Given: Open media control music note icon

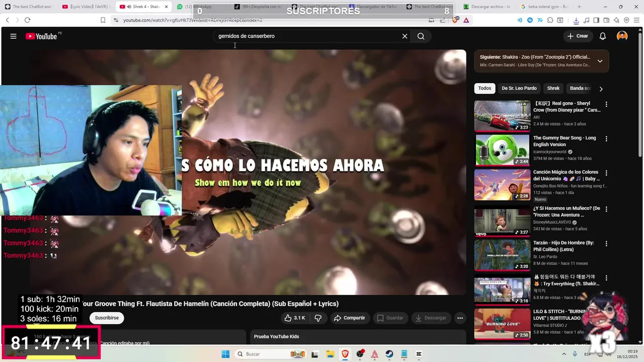Looking at the screenshot, I should tap(586, 20).
